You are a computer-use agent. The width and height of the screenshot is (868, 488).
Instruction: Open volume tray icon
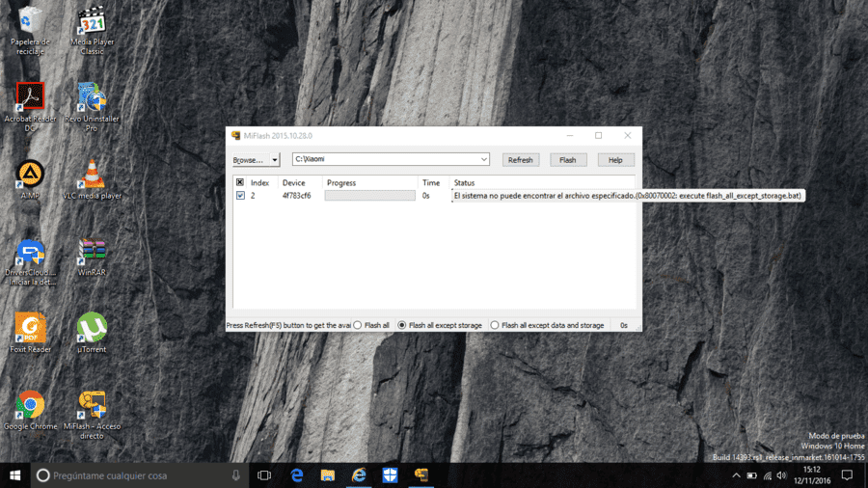coord(781,475)
